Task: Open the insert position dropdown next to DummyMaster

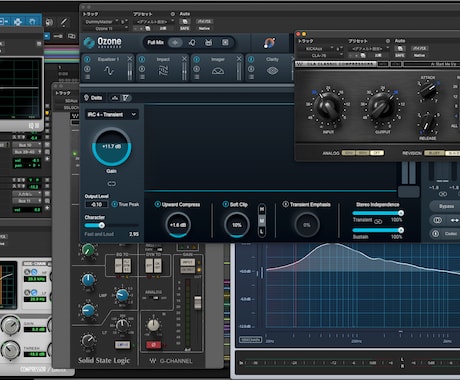Action: coord(124,22)
